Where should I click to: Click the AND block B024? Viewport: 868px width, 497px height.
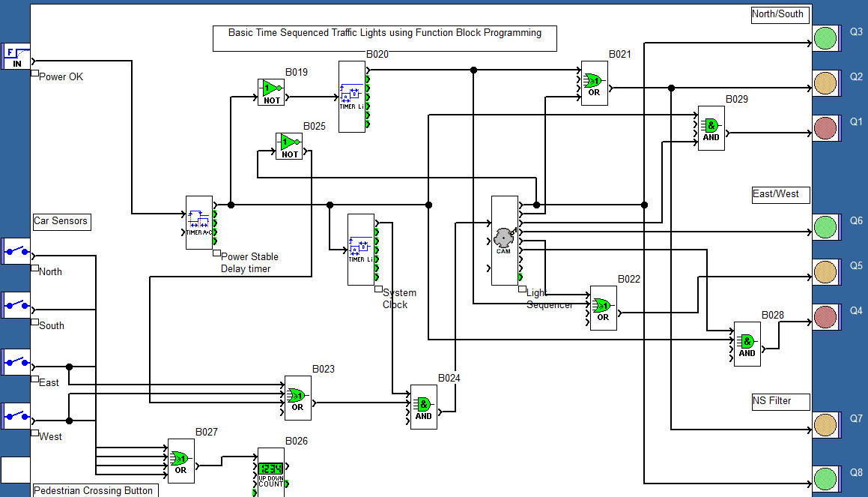coord(423,407)
